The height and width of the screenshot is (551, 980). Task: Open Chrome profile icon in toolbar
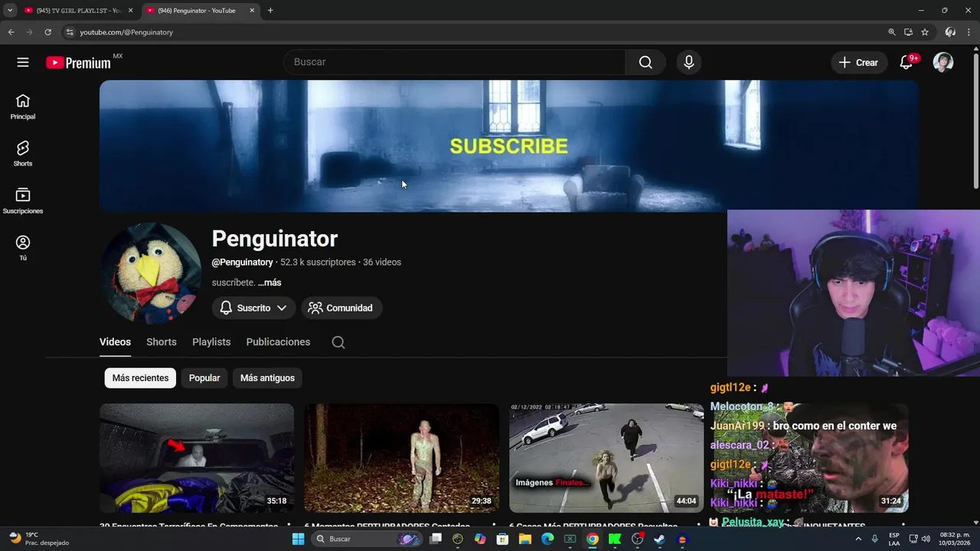[950, 32]
